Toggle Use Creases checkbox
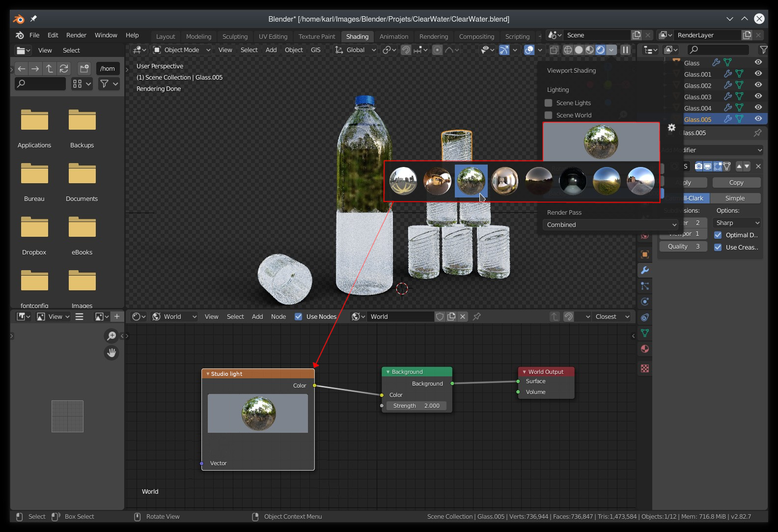778x532 pixels. (718, 247)
